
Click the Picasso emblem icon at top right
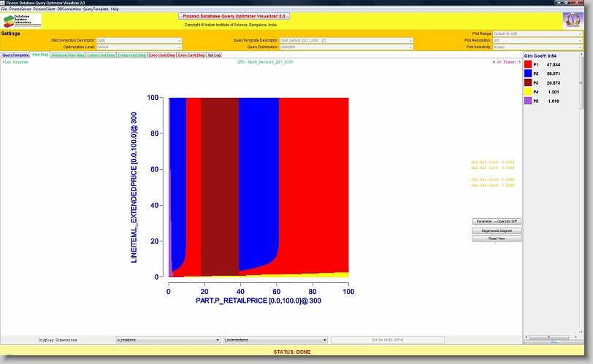(x=573, y=20)
